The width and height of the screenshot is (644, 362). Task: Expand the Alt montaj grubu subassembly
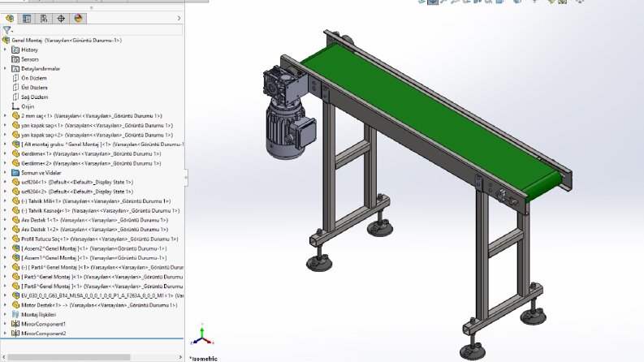pyautogui.click(x=5, y=144)
